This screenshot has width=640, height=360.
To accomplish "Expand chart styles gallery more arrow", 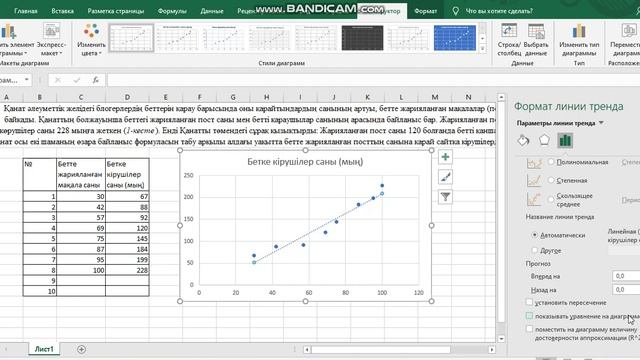I will pos(482,48).
